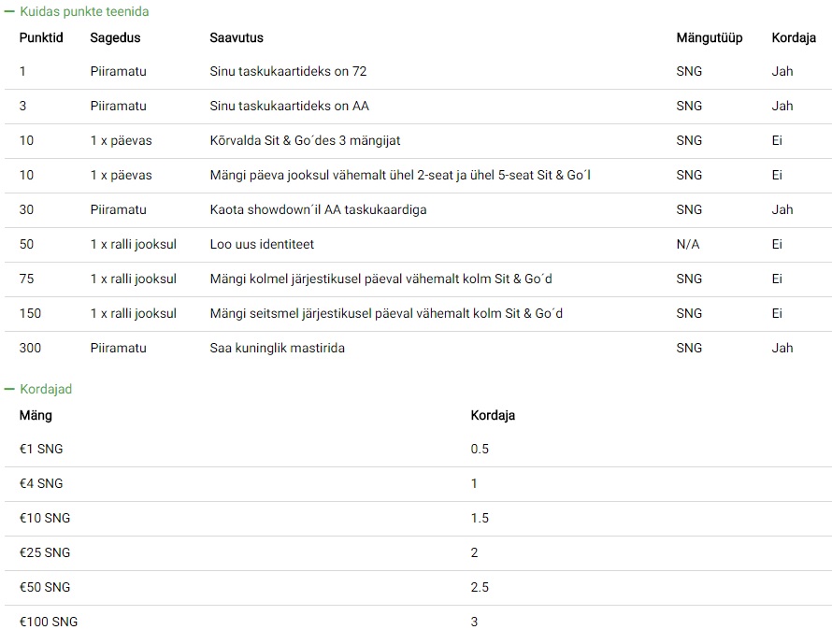Select the 'Punktid' column header
Image resolution: width=832 pixels, height=644 pixels.
41,37
